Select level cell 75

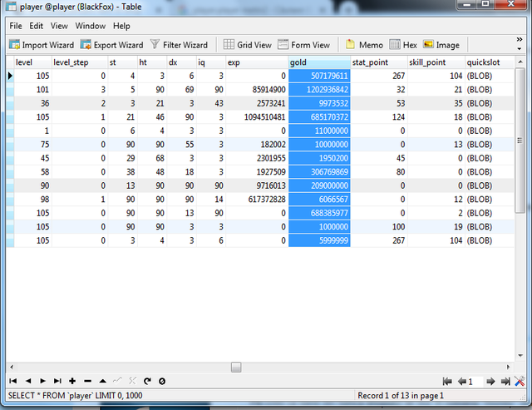(x=33, y=144)
